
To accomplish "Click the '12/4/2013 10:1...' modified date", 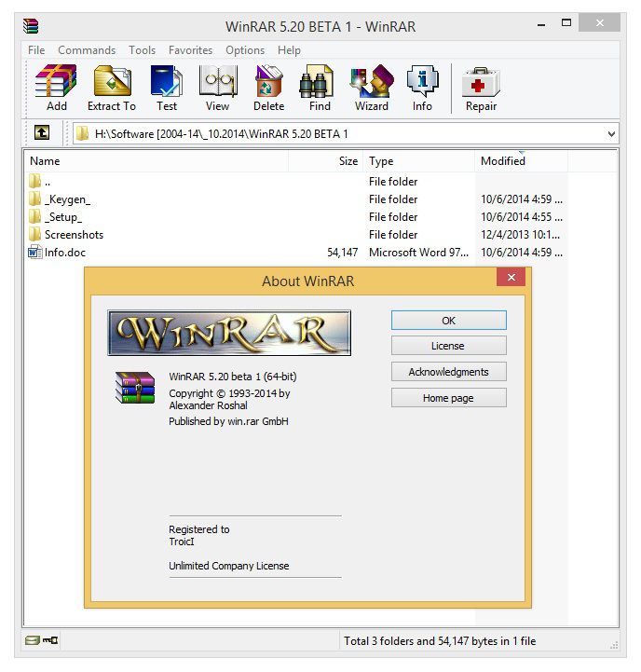I will pos(520,235).
